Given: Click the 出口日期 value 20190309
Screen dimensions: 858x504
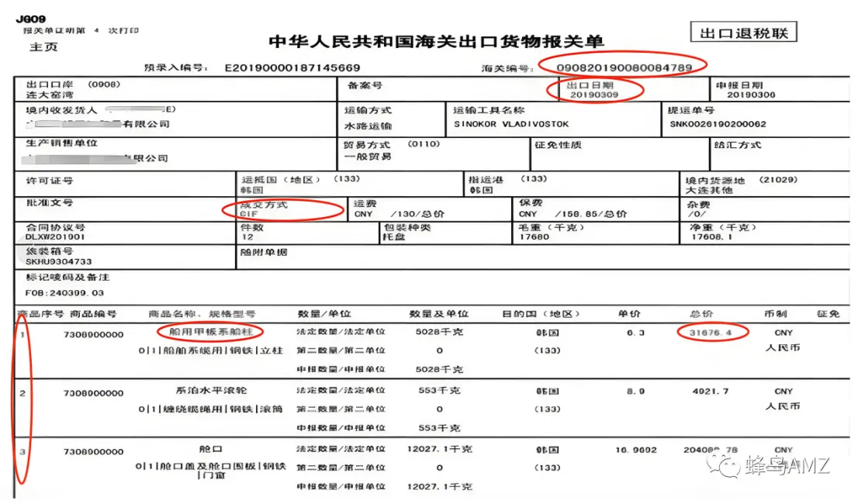Looking at the screenshot, I should pos(594,95).
